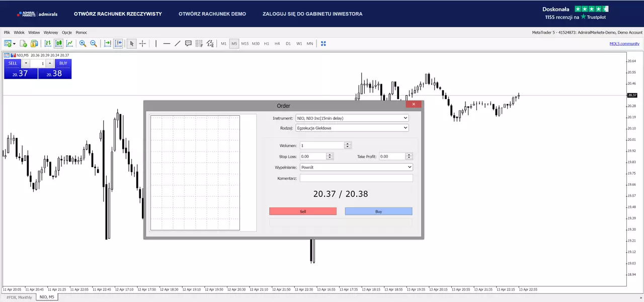The height and width of the screenshot is (302, 644).
Task: Click the zoom in magnifier icon
Action: coord(83,44)
